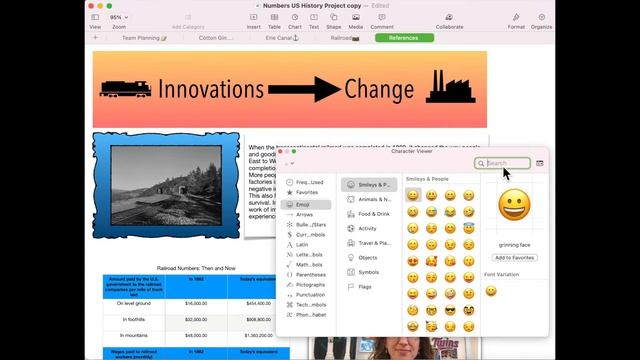Click the $48,000.00 table cell
This screenshot has height=360, width=640.
point(196,339)
